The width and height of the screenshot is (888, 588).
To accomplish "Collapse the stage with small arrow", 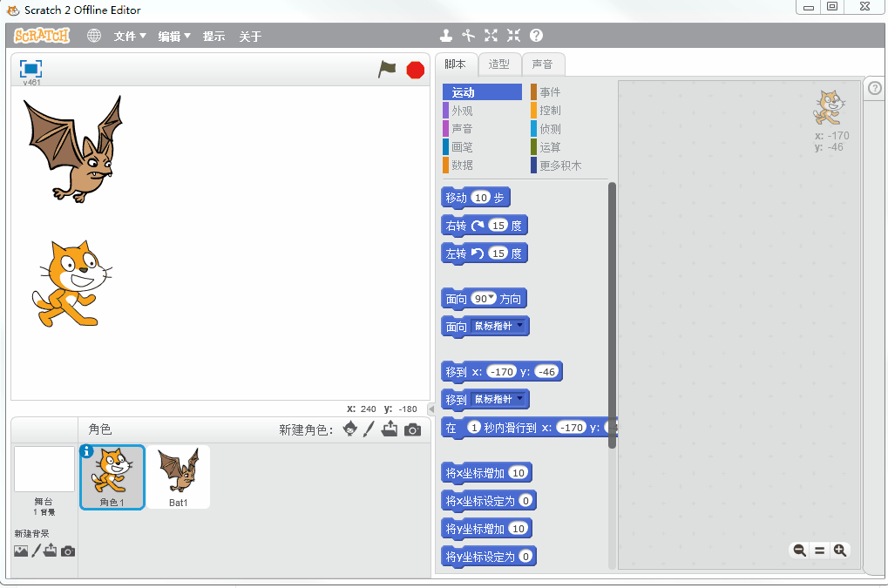I will click(x=431, y=409).
